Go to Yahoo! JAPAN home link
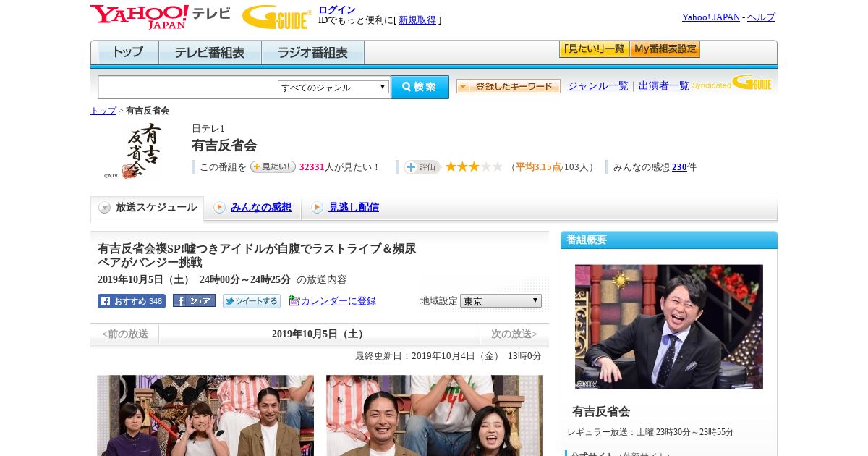The image size is (868, 456). tap(711, 17)
